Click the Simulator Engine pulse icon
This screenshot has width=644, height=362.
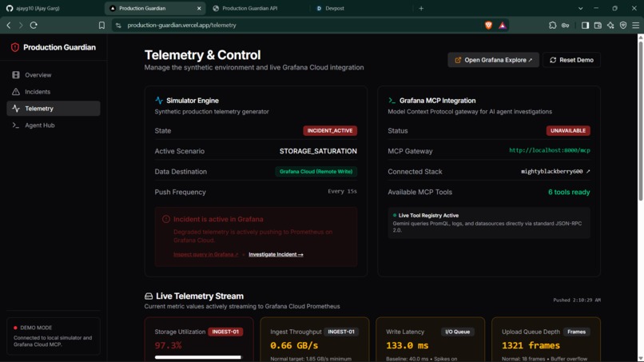(x=159, y=101)
